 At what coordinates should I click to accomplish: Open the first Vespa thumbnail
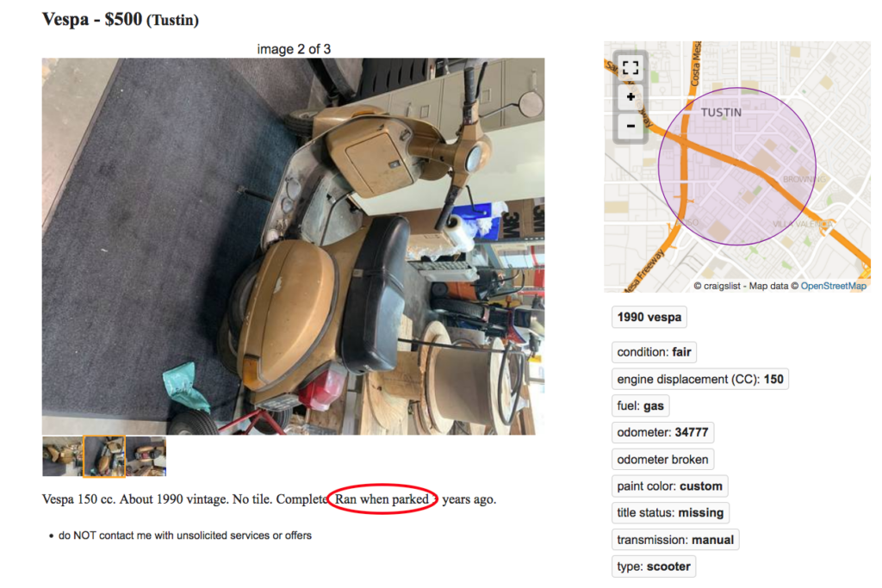pyautogui.click(x=62, y=456)
